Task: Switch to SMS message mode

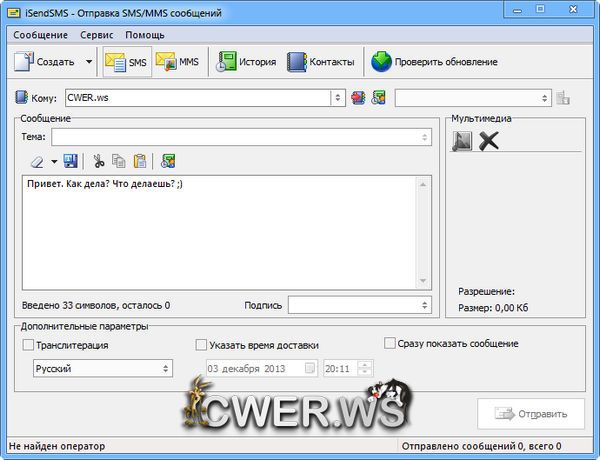Action: [x=126, y=62]
